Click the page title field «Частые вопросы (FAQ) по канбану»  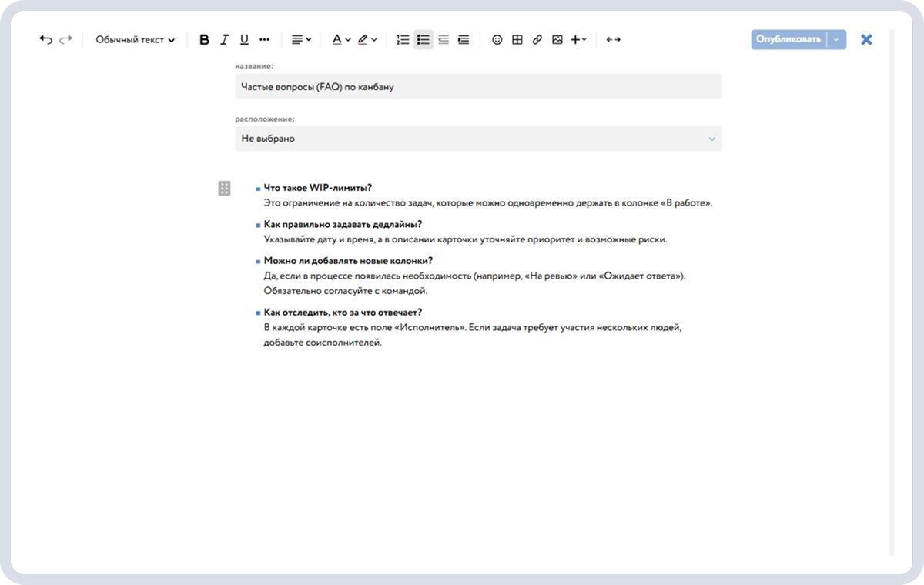pos(478,87)
